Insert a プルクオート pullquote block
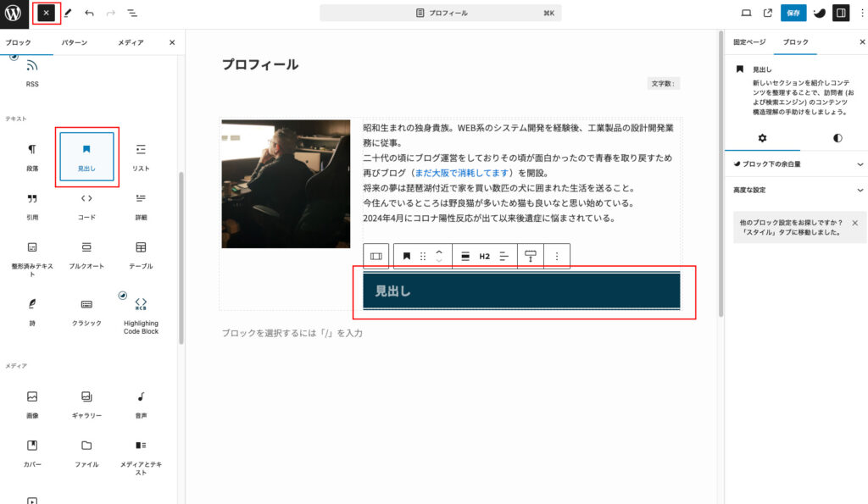 point(86,255)
